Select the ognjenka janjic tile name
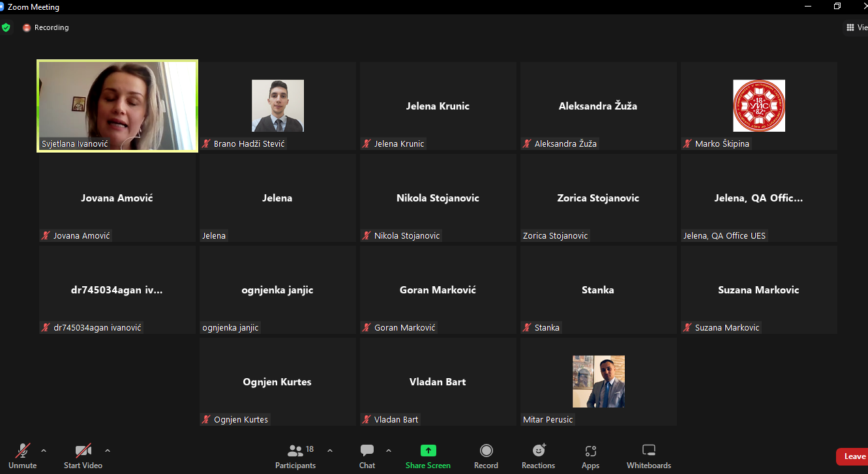868x474 pixels. [x=277, y=290]
